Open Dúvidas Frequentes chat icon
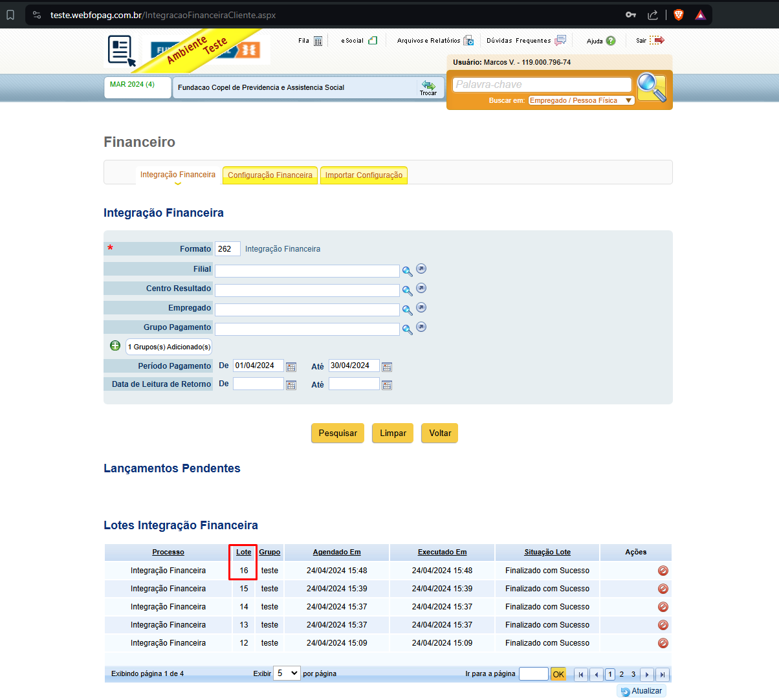Viewport: 779px width, 700px height. [560, 40]
